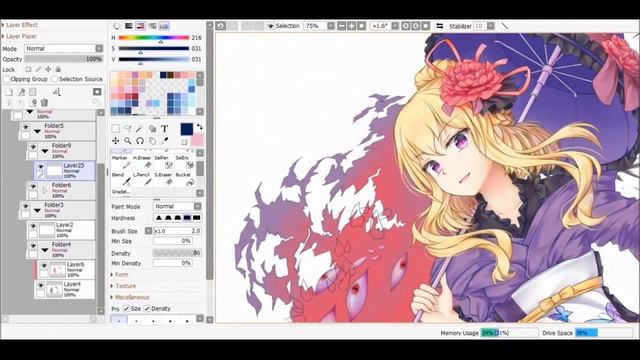Create a new layer folder
Viewport: 640px width, 360px height.
(x=33, y=92)
